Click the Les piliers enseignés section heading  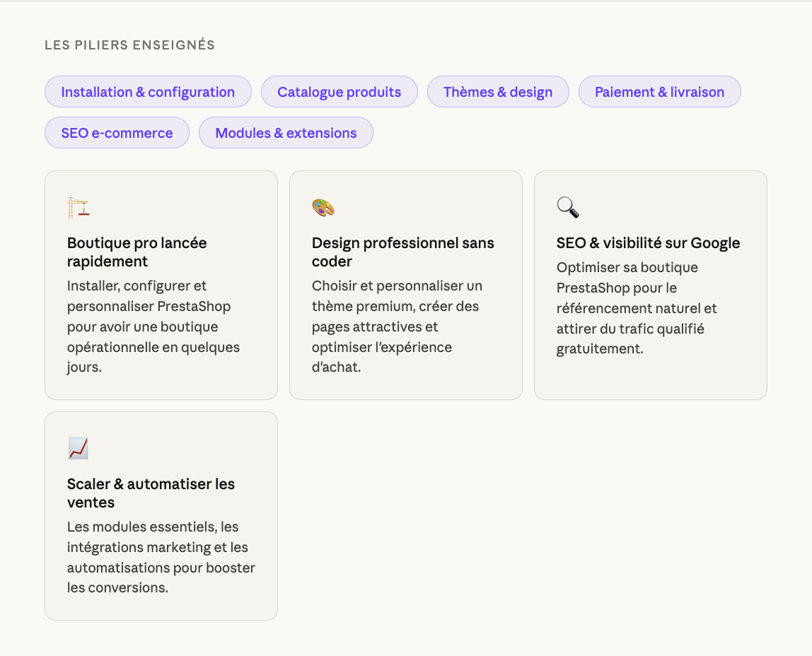coord(129,45)
